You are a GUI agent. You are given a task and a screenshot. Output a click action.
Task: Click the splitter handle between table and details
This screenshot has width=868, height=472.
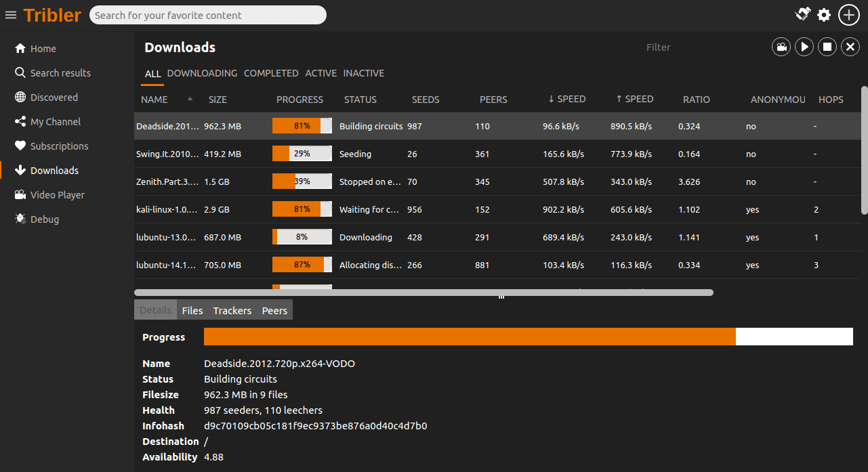point(501,297)
